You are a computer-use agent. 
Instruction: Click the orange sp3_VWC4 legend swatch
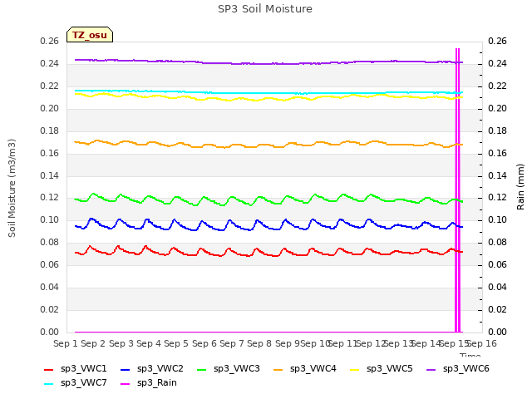(x=278, y=370)
